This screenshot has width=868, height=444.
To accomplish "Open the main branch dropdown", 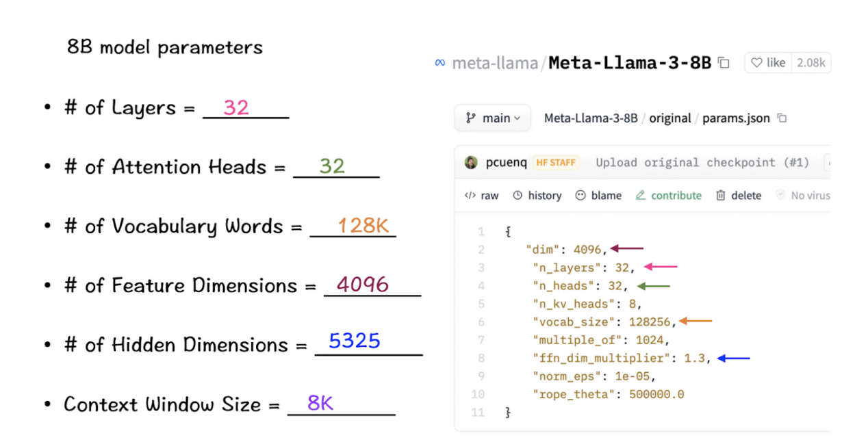I will click(x=493, y=118).
